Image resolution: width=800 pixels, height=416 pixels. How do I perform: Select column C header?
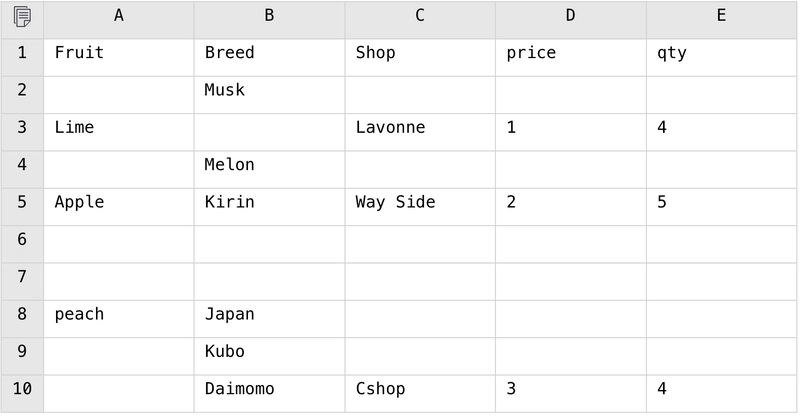[x=420, y=20]
